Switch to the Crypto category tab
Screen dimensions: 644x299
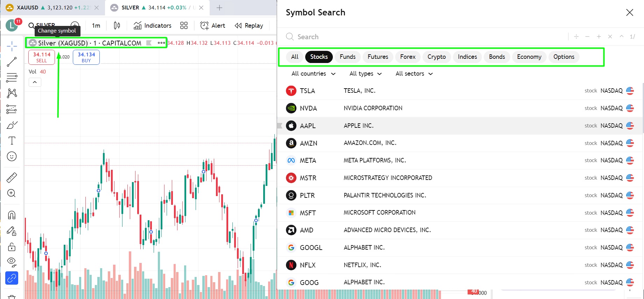coord(436,57)
